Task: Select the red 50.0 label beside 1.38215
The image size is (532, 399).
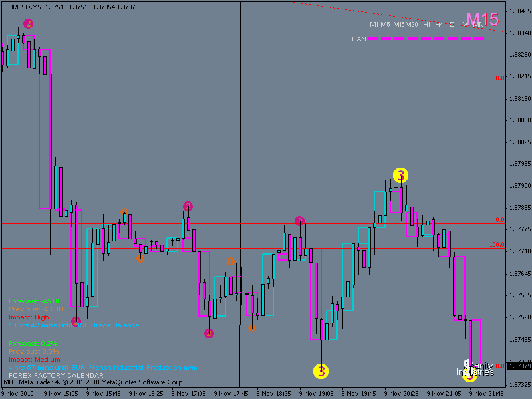Action: [x=498, y=78]
